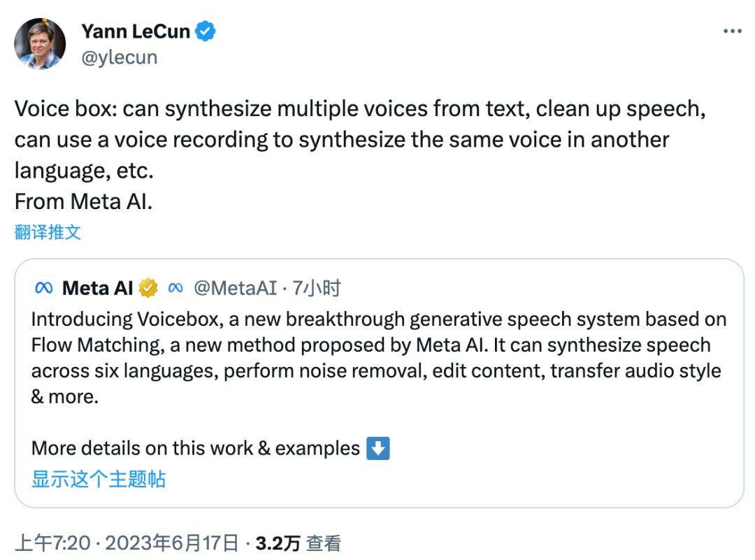Click the blue down-arrow emoji in the tweet
Screen dimensions: 755x560
pyautogui.click(x=378, y=448)
